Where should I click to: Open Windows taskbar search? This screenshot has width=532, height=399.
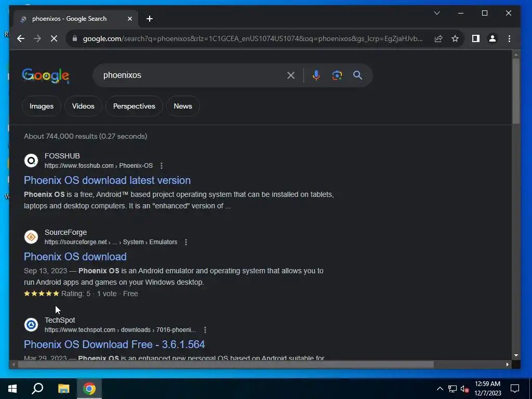(x=37, y=389)
